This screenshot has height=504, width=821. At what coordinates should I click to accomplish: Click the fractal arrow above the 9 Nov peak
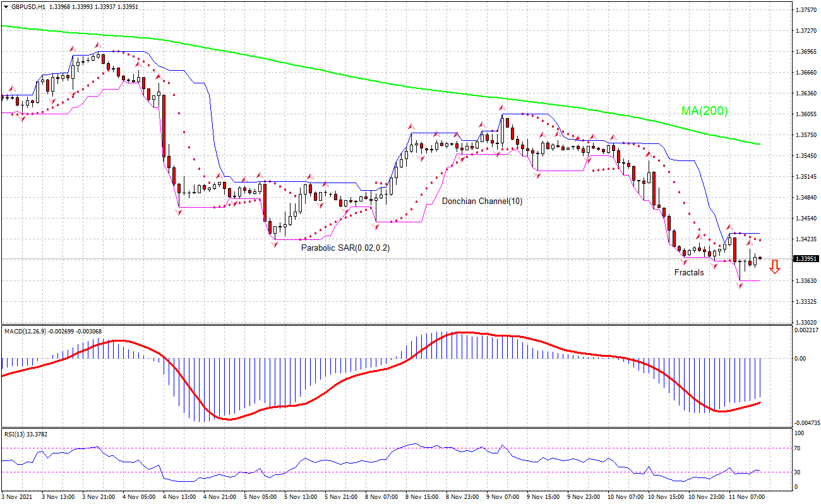(x=503, y=108)
